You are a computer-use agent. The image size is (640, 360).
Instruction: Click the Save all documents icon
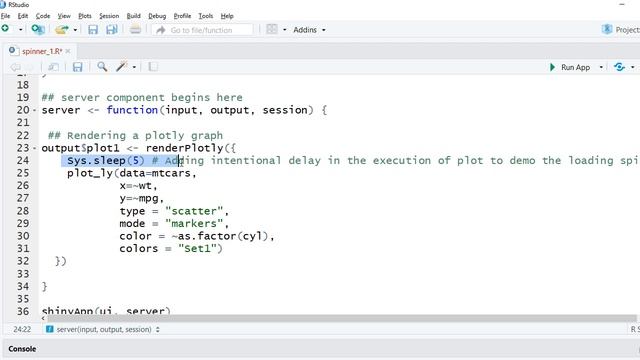tap(111, 30)
